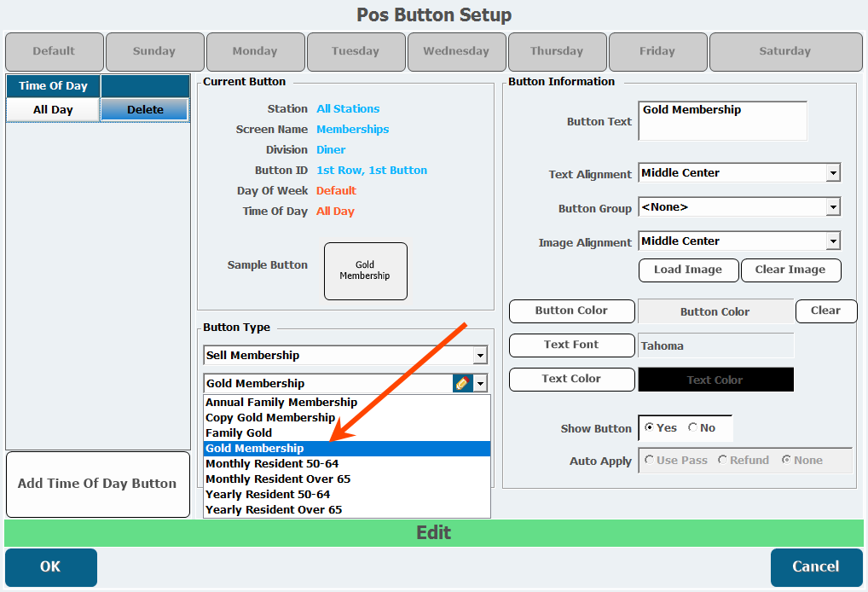Image resolution: width=868 pixels, height=592 pixels.
Task: Expand the Sell Membership button type dropdown
Action: coord(480,356)
